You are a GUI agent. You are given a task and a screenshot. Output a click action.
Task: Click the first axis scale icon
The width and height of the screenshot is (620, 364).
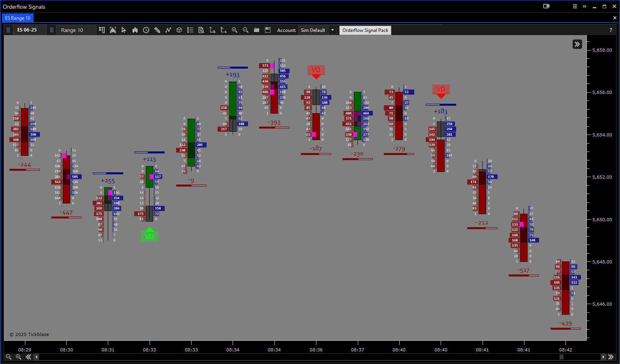(212, 30)
